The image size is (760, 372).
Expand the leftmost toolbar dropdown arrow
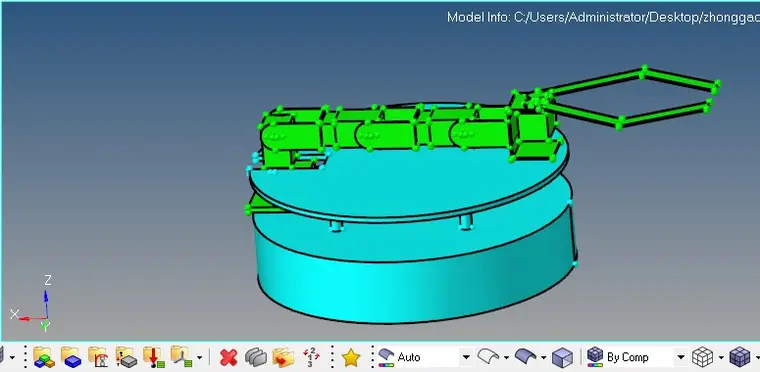pyautogui.click(x=12, y=358)
